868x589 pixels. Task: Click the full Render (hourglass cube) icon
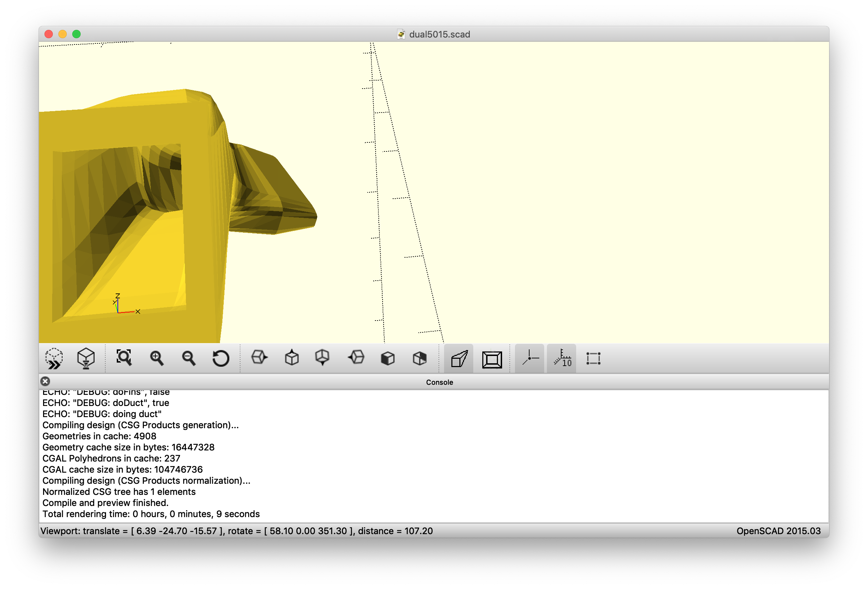[86, 358]
